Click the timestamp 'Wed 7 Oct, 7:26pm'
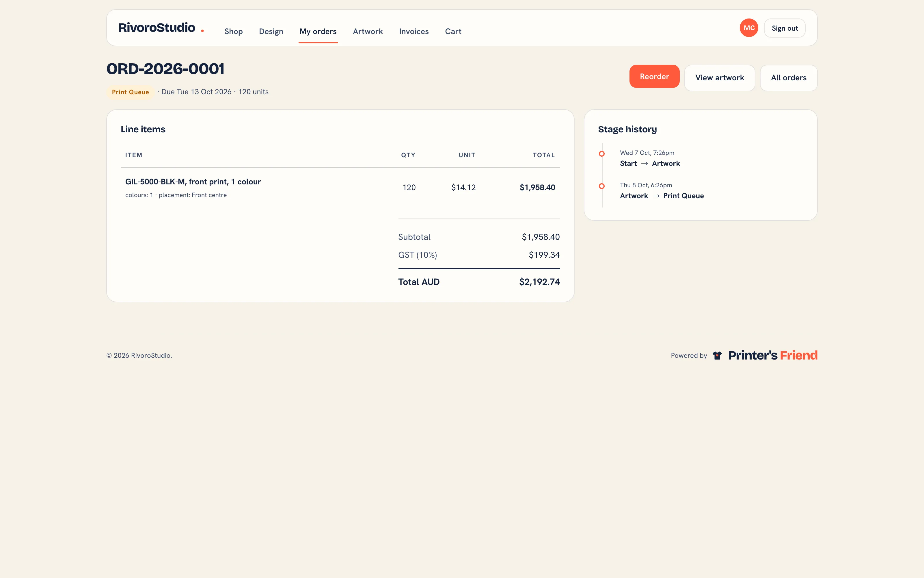Viewport: 924px width, 578px height. click(x=647, y=153)
